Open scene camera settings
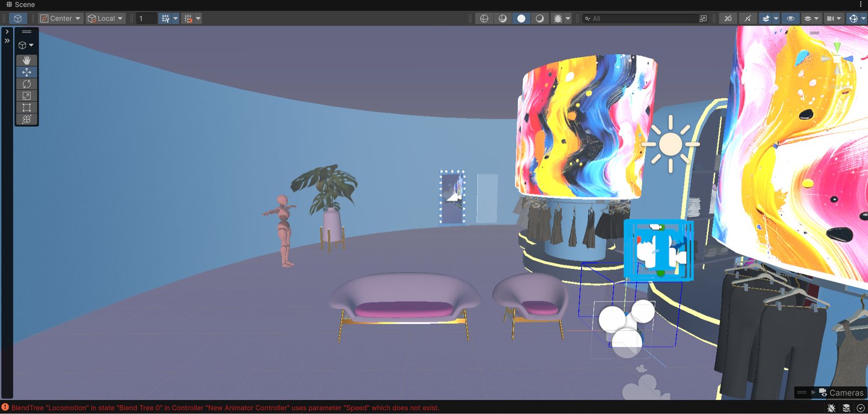Screen dimensions: 868x414 pyautogui.click(x=830, y=18)
